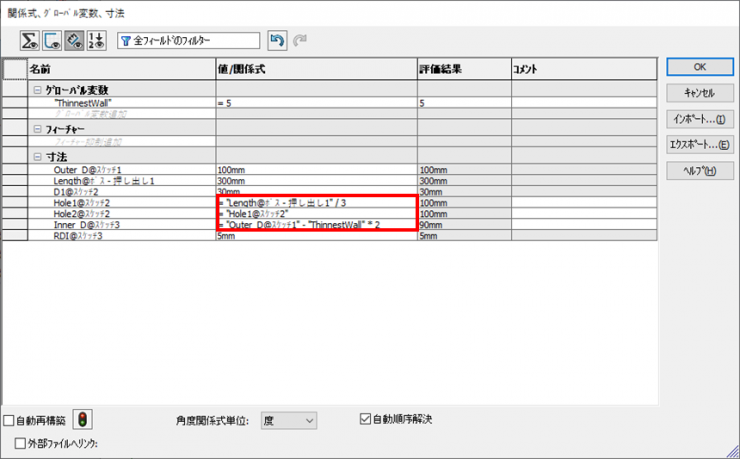The width and height of the screenshot is (740, 459).
Task: Switch to Equation View icon
Action: pyautogui.click(x=29, y=41)
